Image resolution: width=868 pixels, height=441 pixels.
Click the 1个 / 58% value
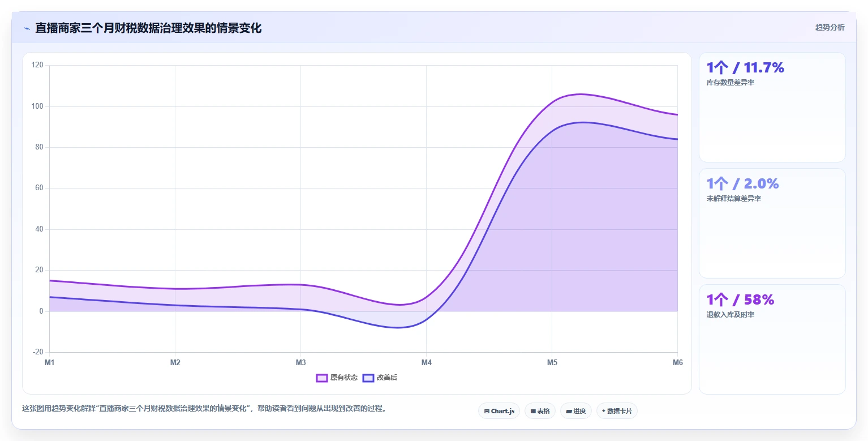740,300
